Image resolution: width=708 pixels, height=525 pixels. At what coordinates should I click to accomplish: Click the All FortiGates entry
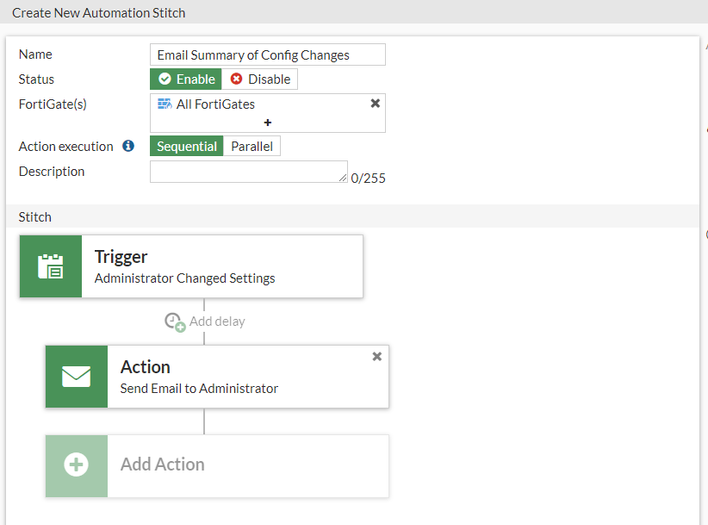[x=216, y=104]
